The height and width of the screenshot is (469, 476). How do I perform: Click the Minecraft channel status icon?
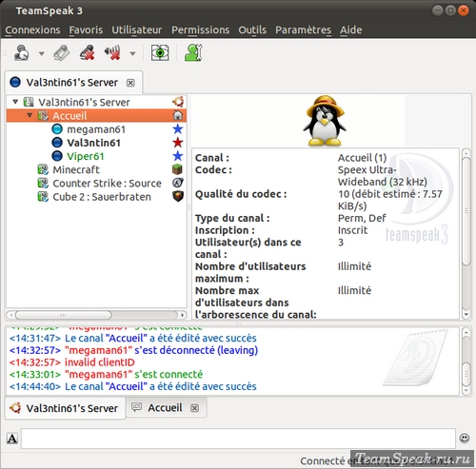(43, 169)
